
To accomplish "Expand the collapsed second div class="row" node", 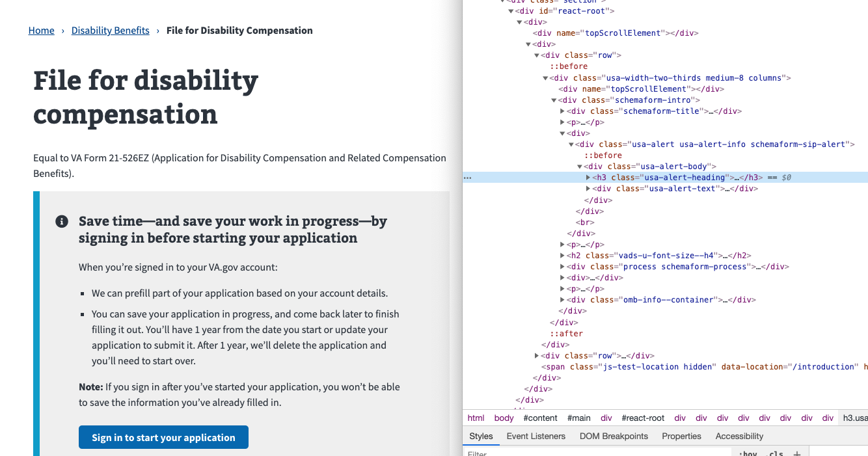I will coord(537,356).
